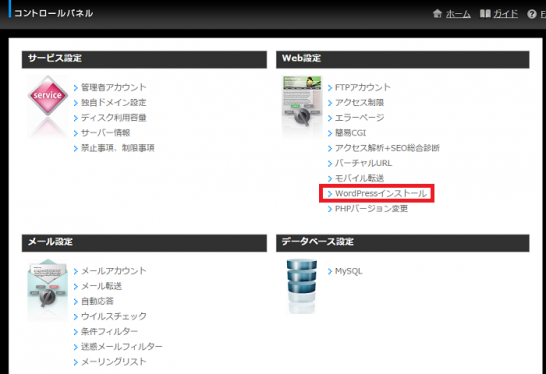Click the コントロールパネル title text
The width and height of the screenshot is (546, 374).
(54, 13)
